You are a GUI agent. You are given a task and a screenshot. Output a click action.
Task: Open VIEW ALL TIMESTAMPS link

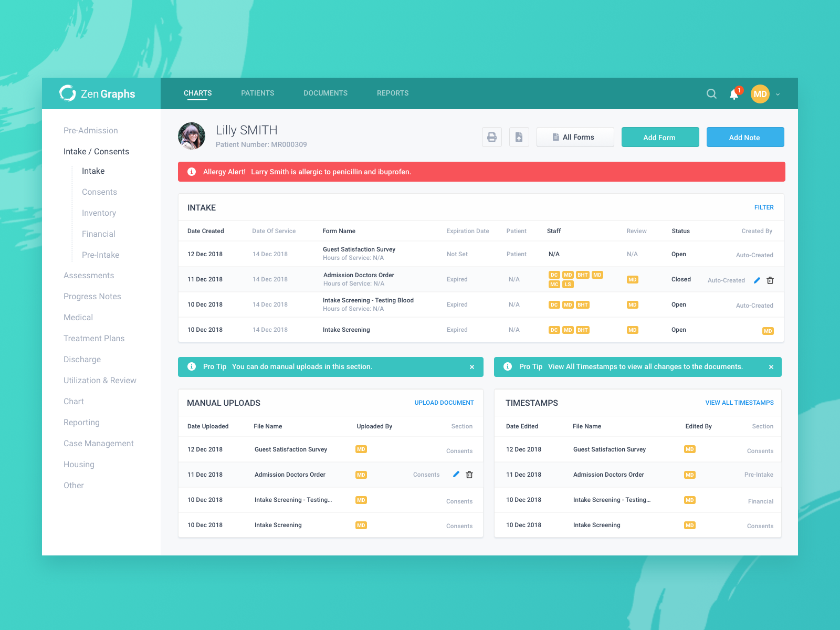739,403
